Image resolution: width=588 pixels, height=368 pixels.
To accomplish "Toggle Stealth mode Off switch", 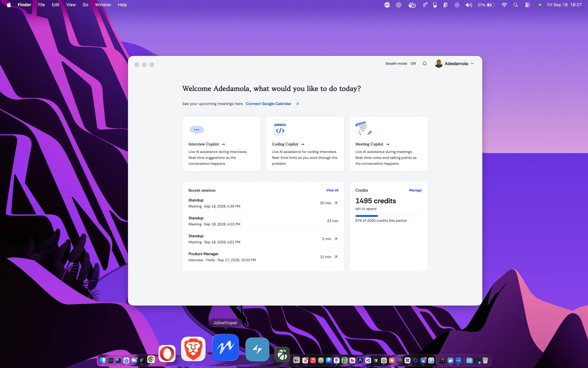I will coord(413,64).
